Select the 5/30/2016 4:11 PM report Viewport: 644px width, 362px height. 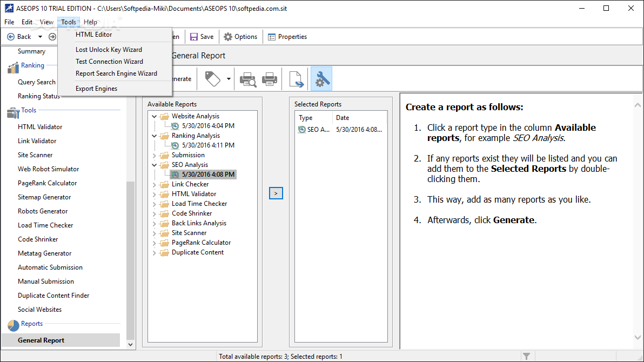coord(208,145)
